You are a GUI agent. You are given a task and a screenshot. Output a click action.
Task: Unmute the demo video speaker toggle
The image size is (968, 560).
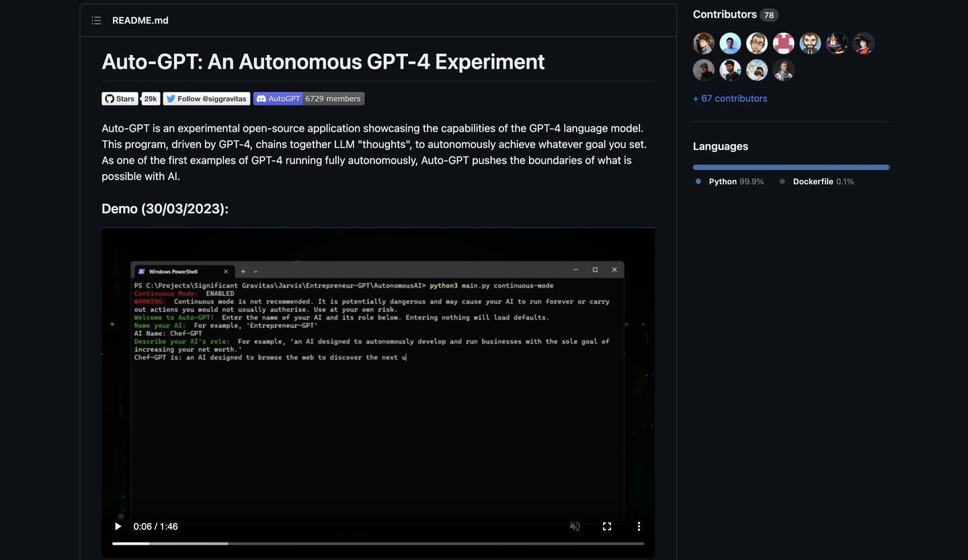[575, 526]
